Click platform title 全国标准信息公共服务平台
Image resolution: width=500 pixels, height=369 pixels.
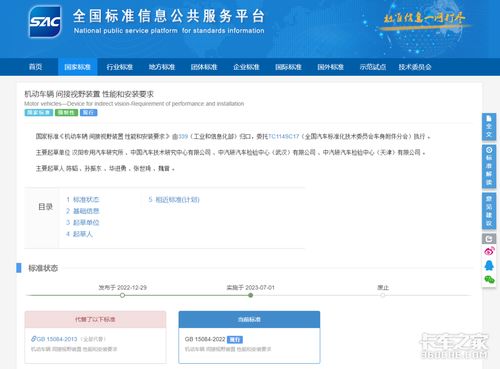coord(169,16)
